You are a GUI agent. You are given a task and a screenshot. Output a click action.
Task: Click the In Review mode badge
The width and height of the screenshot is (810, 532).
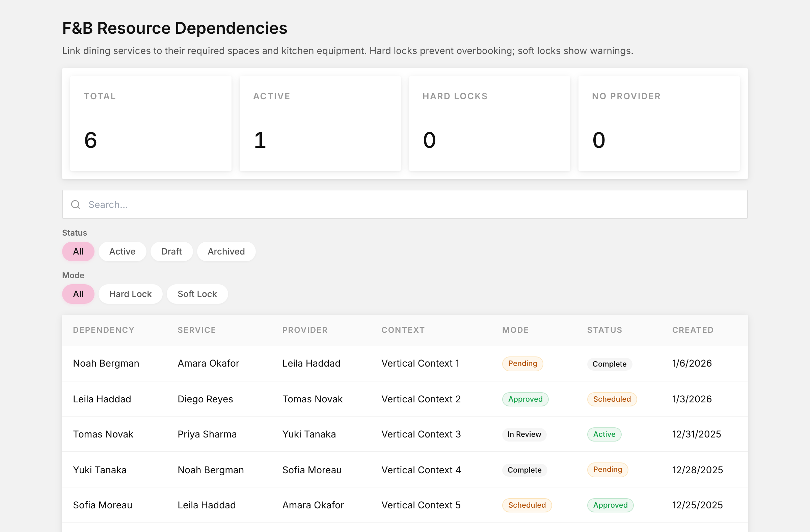click(x=524, y=435)
